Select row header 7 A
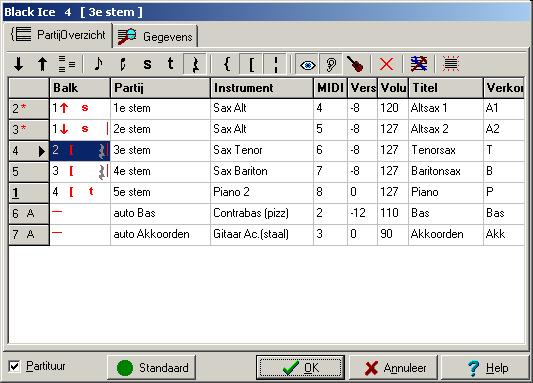533x383 pixels. pyautogui.click(x=29, y=234)
